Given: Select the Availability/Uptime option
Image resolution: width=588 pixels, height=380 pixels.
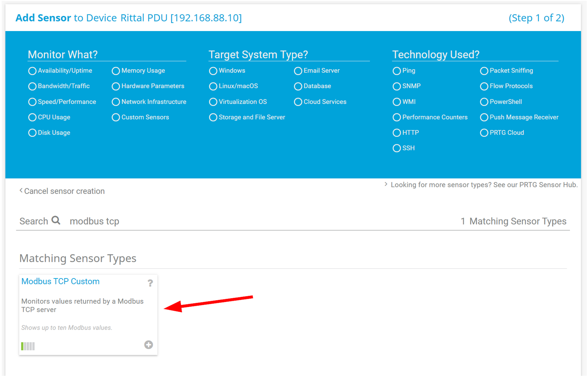Looking at the screenshot, I should [x=32, y=71].
